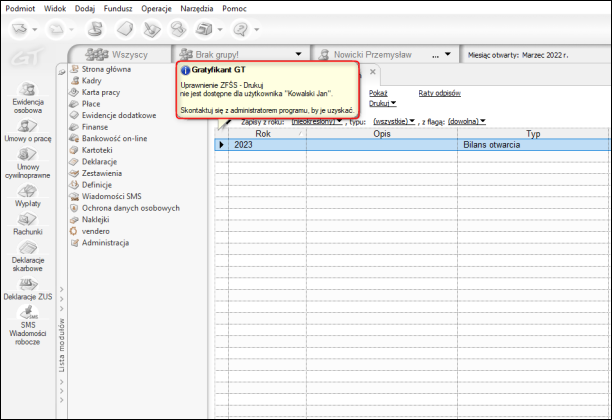Viewport: 612px width, 420px height.
Task: Click the third toolbar icon with S symbol
Action: click(x=95, y=29)
